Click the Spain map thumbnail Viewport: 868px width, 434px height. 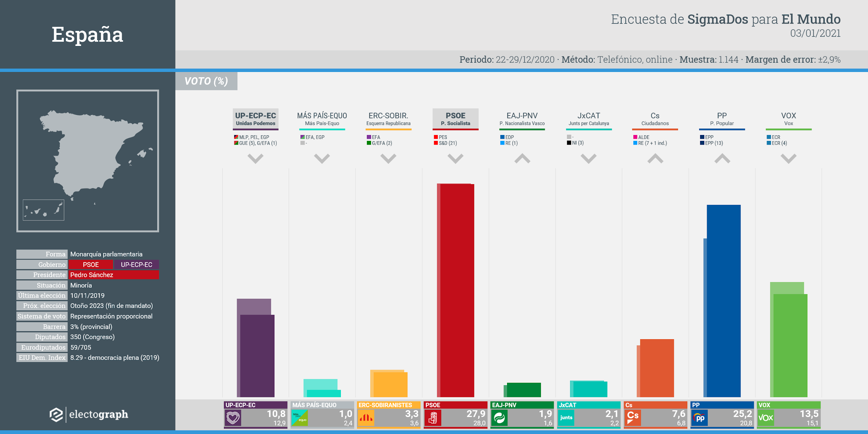[88, 161]
